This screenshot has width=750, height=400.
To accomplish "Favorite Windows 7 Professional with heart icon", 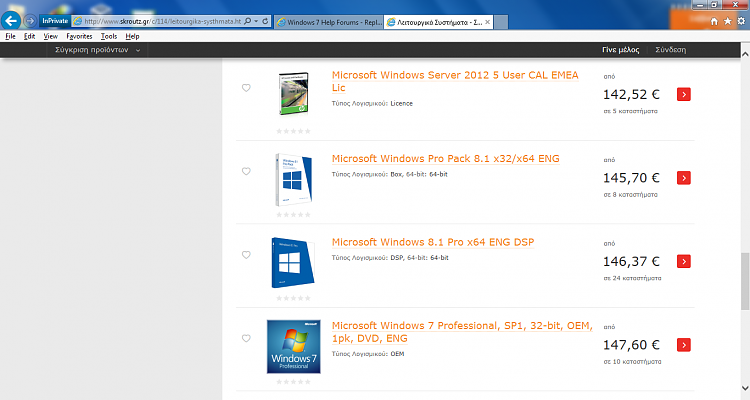I will pos(246,338).
